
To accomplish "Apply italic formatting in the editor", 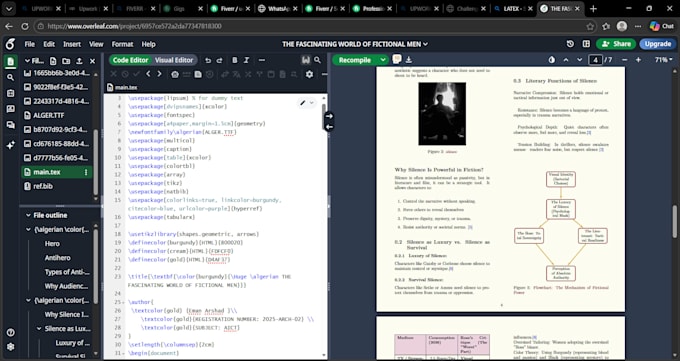I will point(246,60).
